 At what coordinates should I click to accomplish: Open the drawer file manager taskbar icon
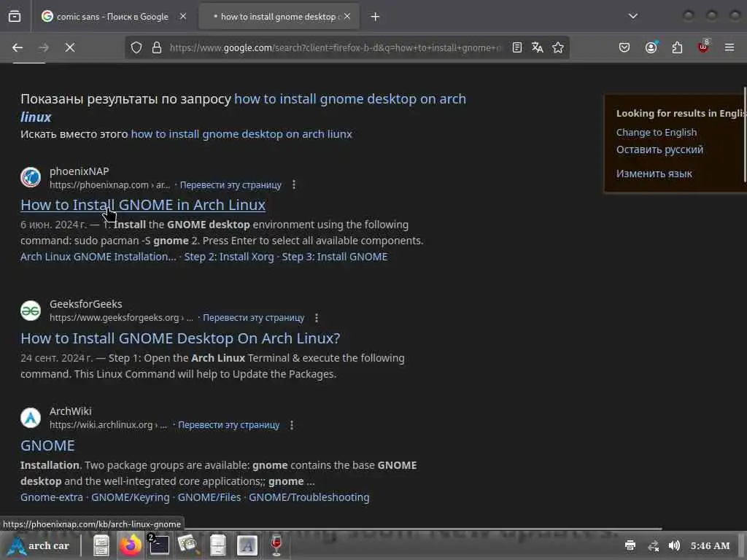(217, 545)
